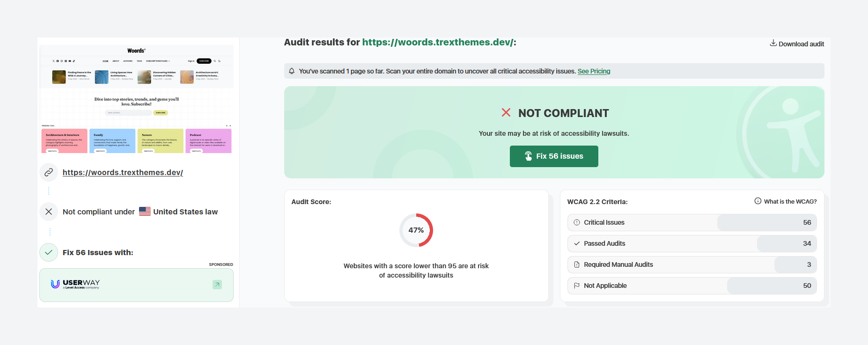This screenshot has width=868, height=345.
Task: Click the green checkmark circle icon
Action: (49, 252)
